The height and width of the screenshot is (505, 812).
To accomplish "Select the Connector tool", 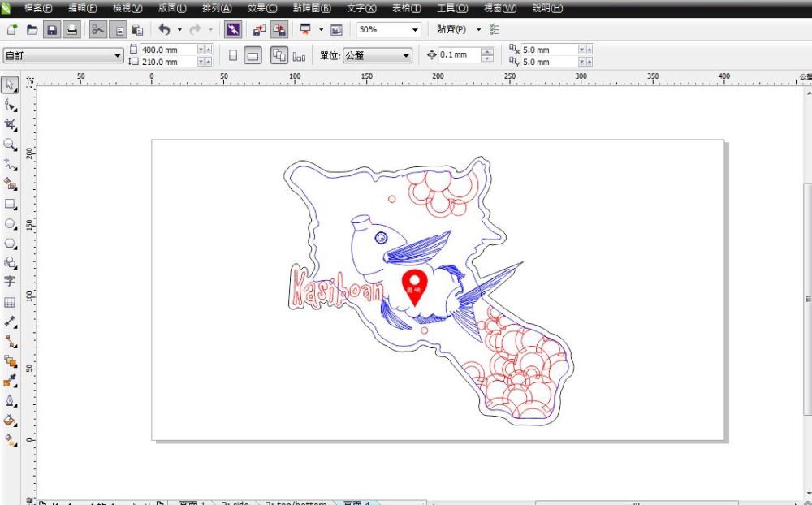I will tap(11, 341).
